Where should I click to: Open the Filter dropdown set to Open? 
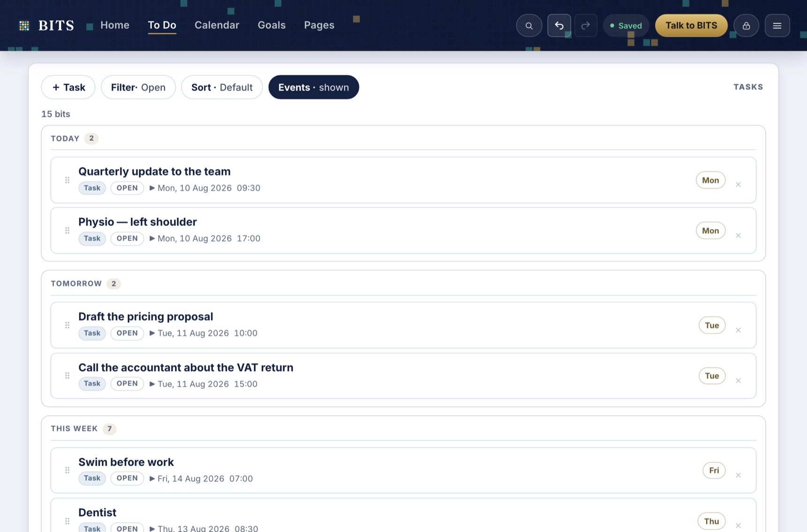[138, 87]
